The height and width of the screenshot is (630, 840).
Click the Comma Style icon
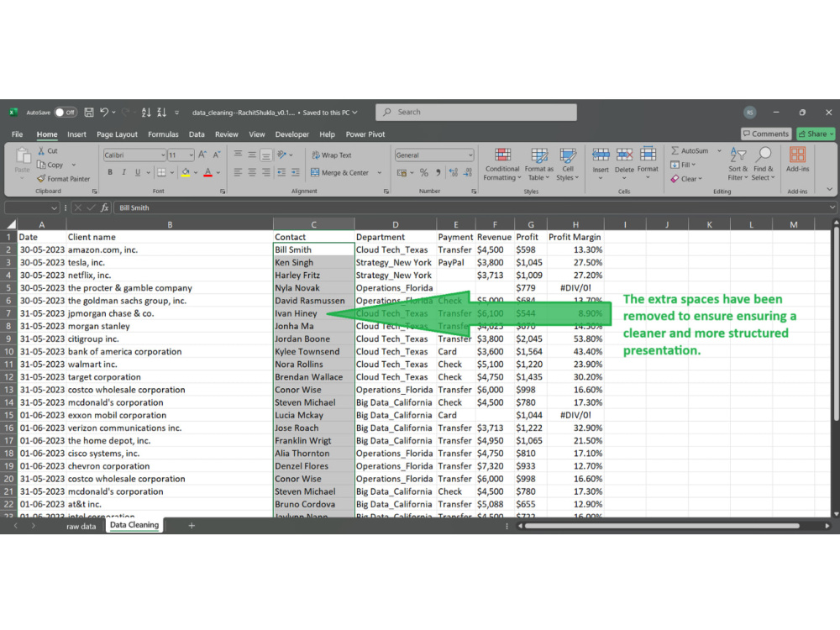[x=438, y=172]
